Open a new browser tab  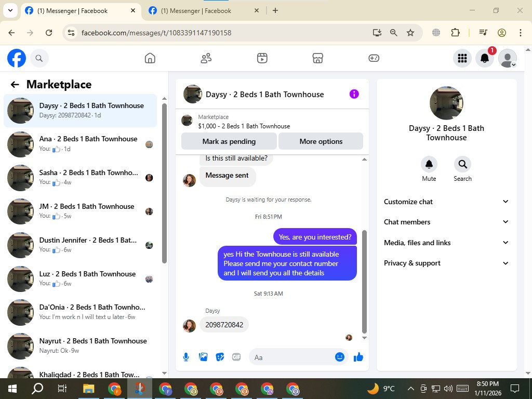coord(275,10)
